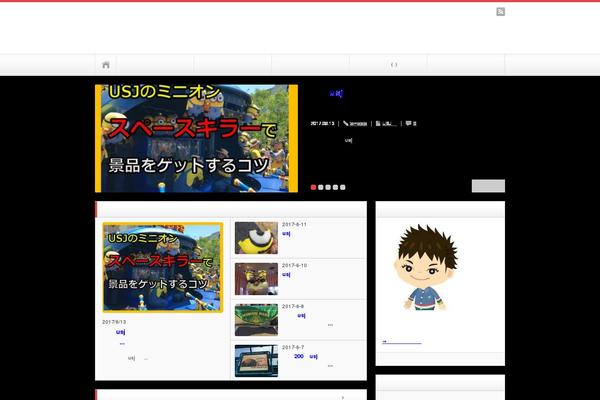Switch to the fourth slider dot
600x400 pixels.
pos(335,187)
